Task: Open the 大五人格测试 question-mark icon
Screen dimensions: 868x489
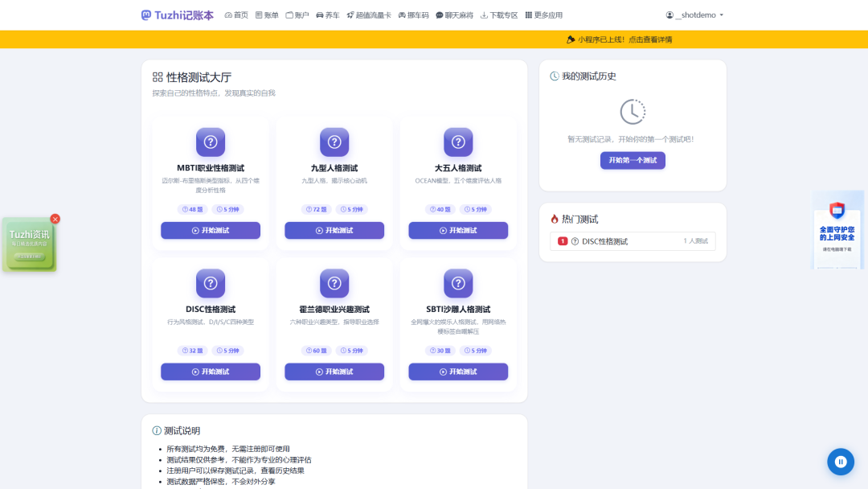Action: click(x=458, y=142)
